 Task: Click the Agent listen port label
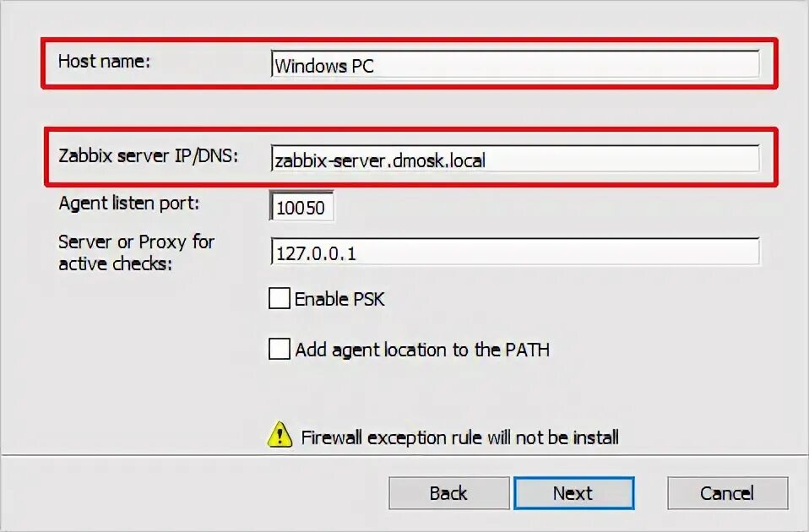coord(129,204)
